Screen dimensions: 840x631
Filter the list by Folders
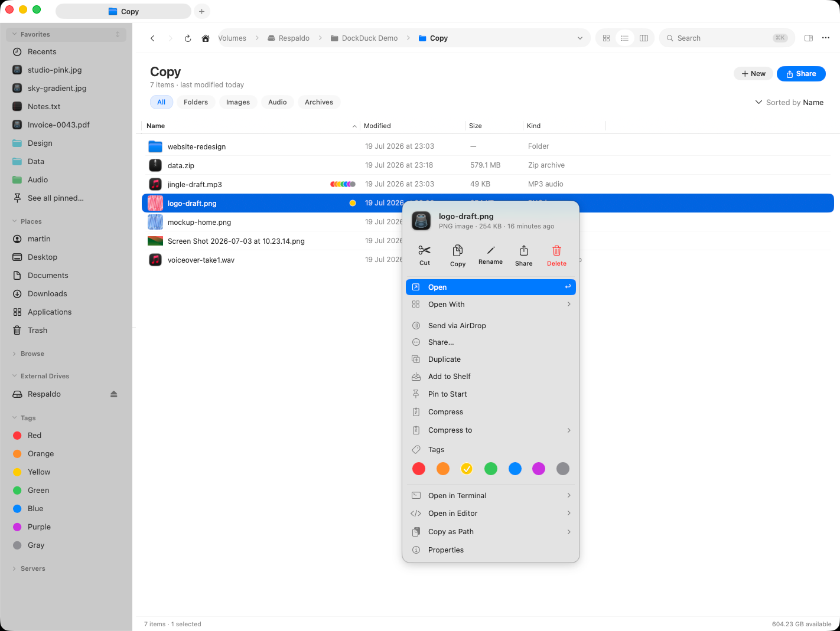(196, 102)
